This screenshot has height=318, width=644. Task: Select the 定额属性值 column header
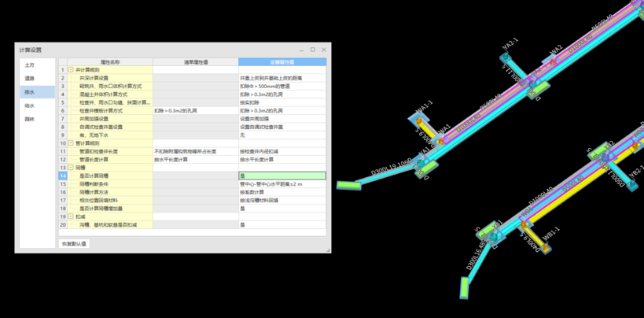pyautogui.click(x=282, y=61)
